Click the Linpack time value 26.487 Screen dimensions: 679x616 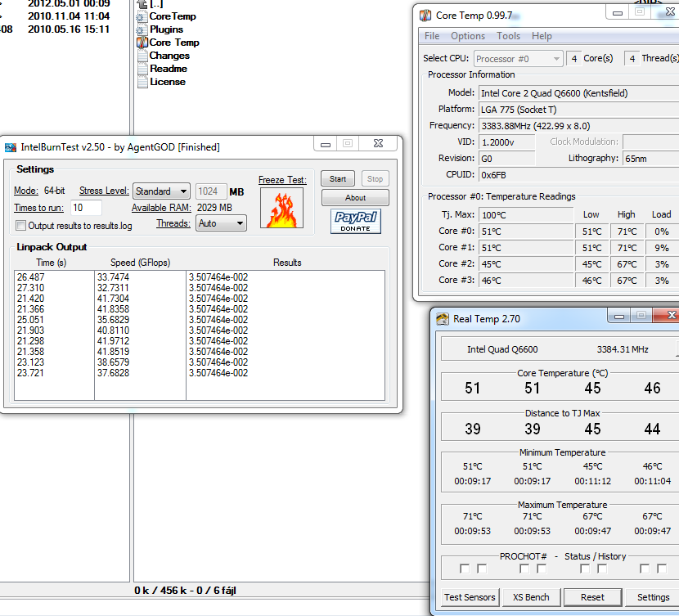coord(31,277)
